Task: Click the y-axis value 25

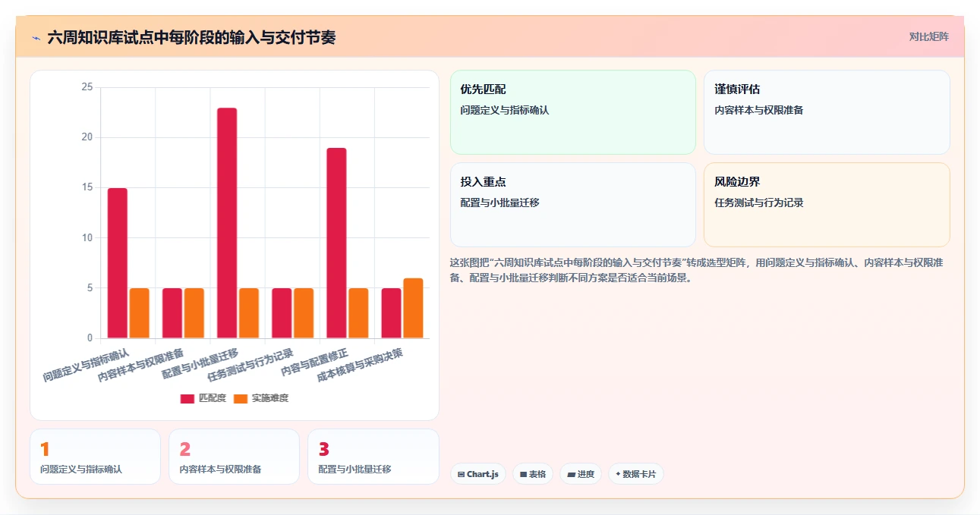Action: [x=87, y=87]
